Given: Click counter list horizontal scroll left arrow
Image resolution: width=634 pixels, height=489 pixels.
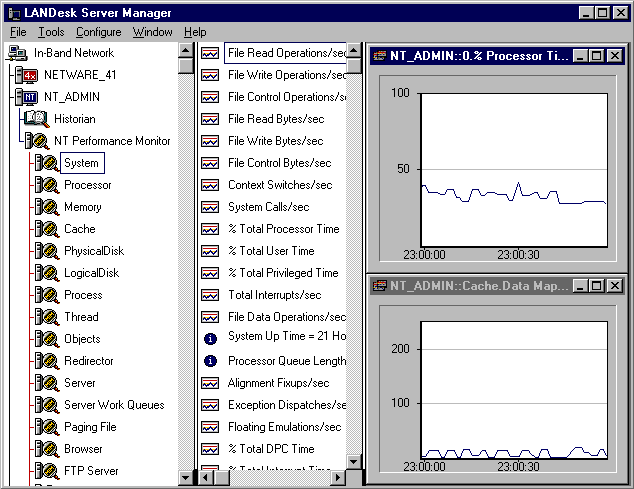Looking at the screenshot, I should (x=206, y=478).
